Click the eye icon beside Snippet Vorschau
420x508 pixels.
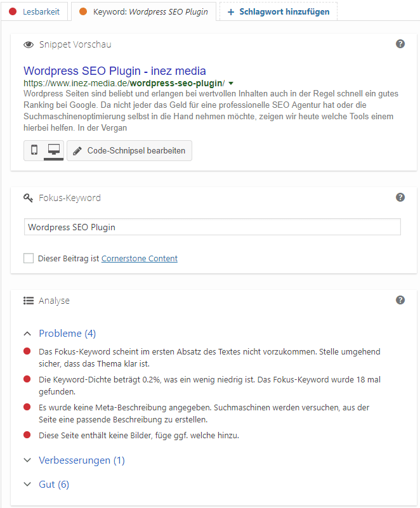pos(29,44)
